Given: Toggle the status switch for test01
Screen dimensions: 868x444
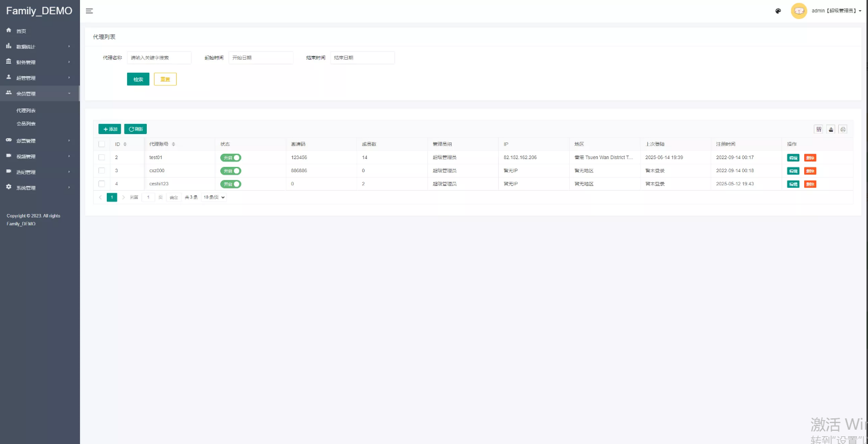Looking at the screenshot, I should click(230, 157).
